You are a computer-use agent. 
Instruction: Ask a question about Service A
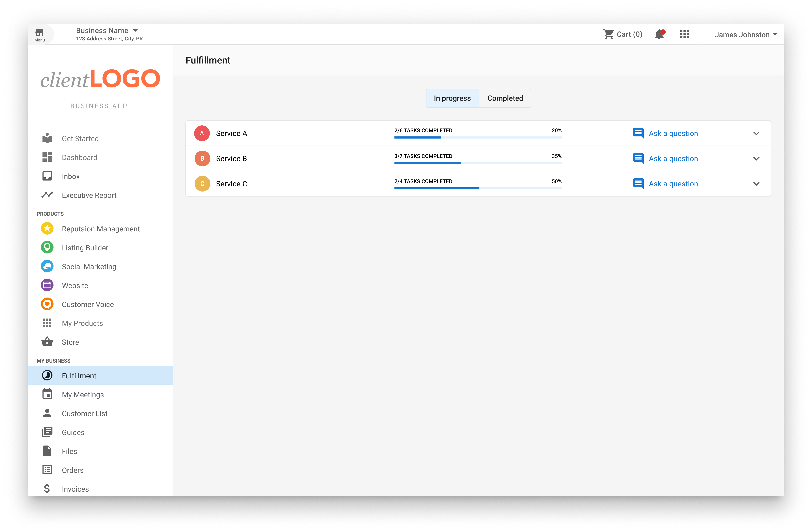coord(673,133)
